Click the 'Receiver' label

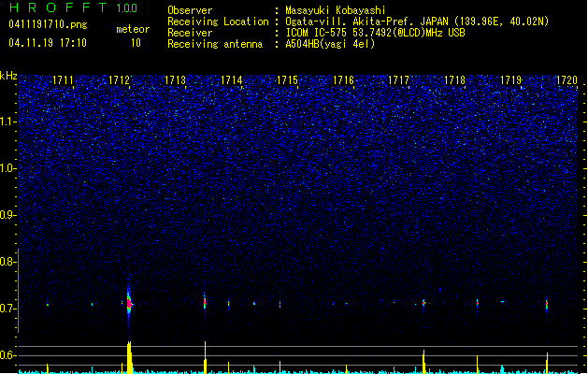tap(190, 33)
